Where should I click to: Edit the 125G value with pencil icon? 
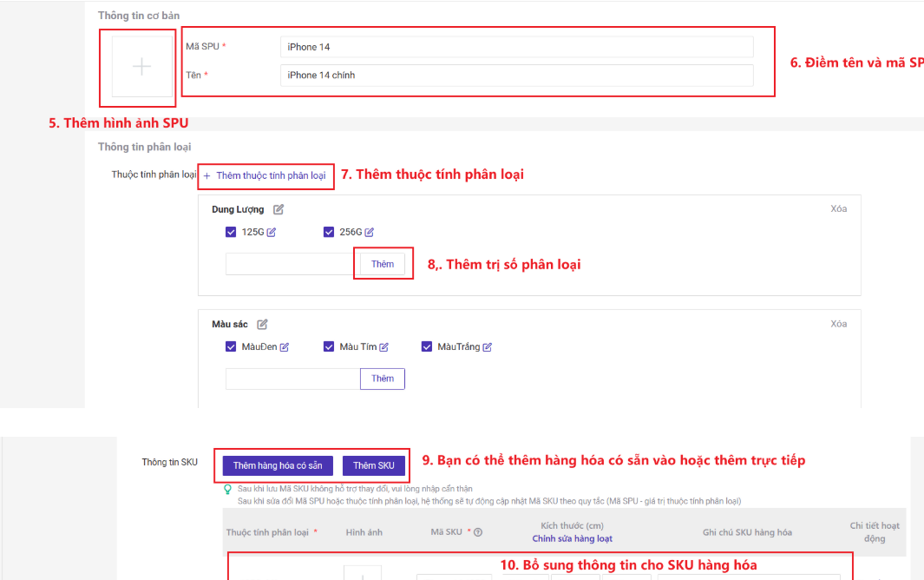click(x=272, y=232)
